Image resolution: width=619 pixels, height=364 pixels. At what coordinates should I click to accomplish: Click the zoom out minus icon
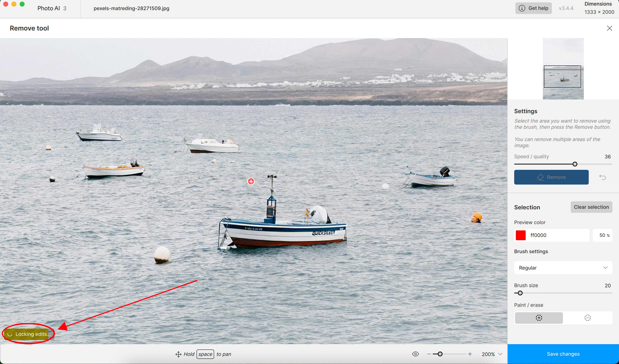(x=429, y=354)
